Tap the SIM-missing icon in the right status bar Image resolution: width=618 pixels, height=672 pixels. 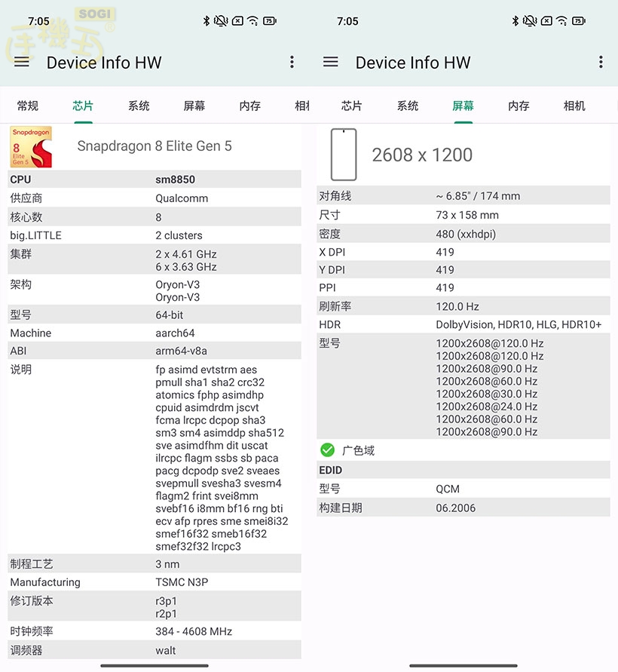(x=546, y=20)
